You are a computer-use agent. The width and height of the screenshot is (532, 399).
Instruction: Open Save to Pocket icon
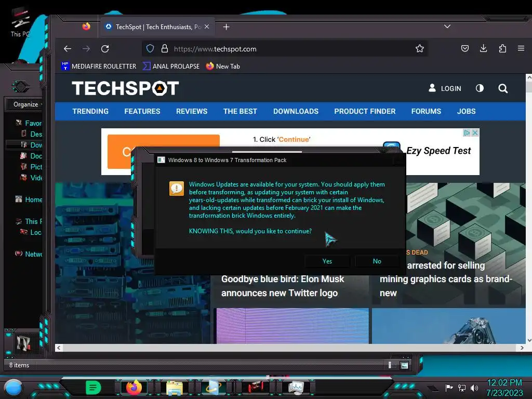pyautogui.click(x=465, y=48)
